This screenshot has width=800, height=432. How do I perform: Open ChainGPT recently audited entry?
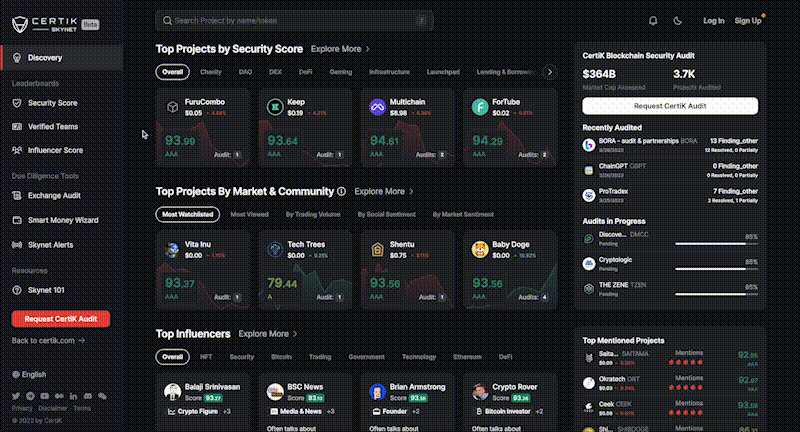click(670, 170)
